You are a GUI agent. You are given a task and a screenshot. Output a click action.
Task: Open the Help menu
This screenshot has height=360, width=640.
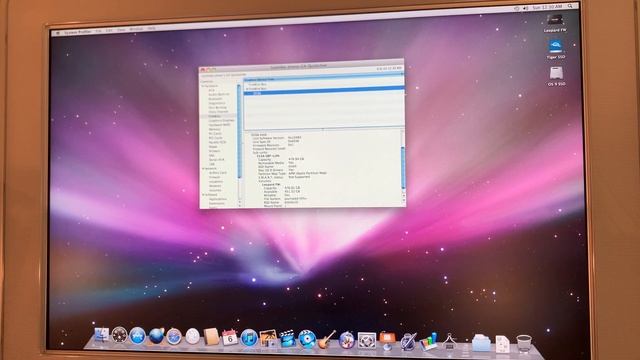[x=151, y=29]
